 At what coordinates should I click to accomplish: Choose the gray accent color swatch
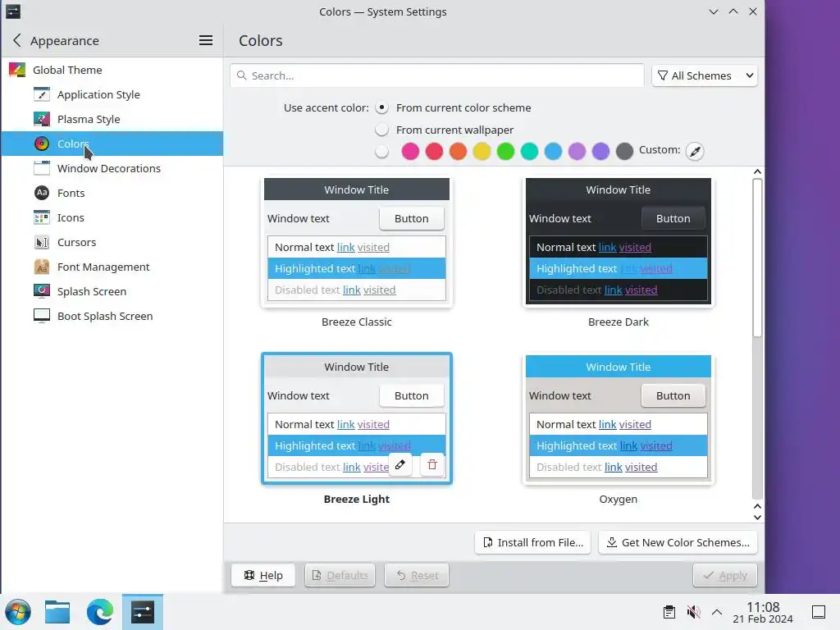click(x=624, y=151)
